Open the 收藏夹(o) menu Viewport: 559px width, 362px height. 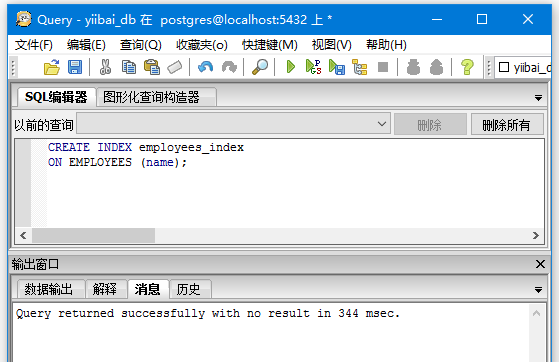pos(202,45)
